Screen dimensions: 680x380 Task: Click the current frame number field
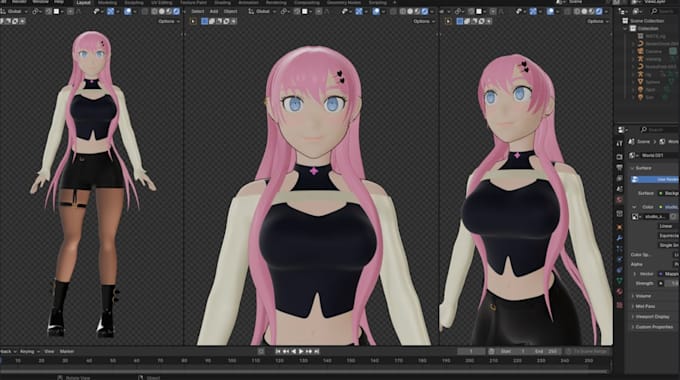click(471, 351)
